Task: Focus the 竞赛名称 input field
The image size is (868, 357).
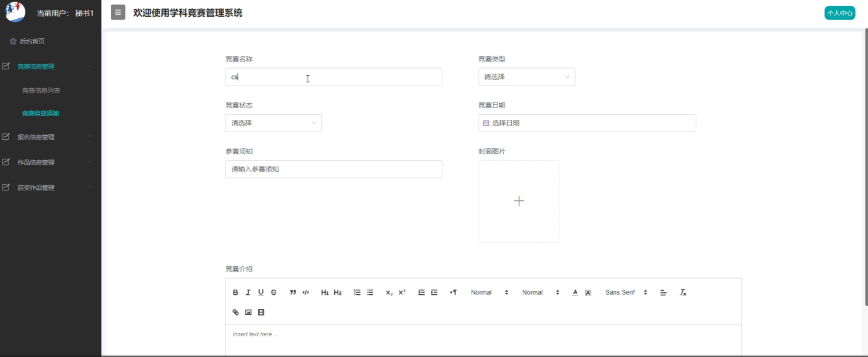Action: 334,77
